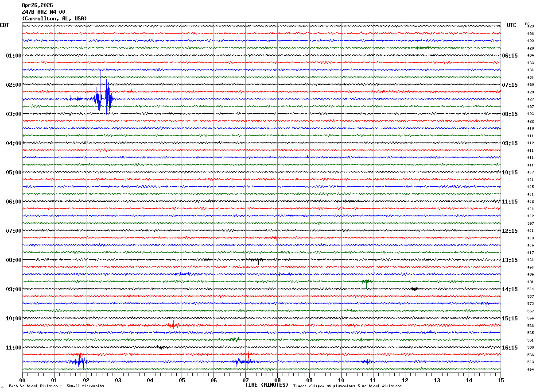536x392 pixels.
Task: Select minute tick '00' on the time axis
Action: coord(22,380)
